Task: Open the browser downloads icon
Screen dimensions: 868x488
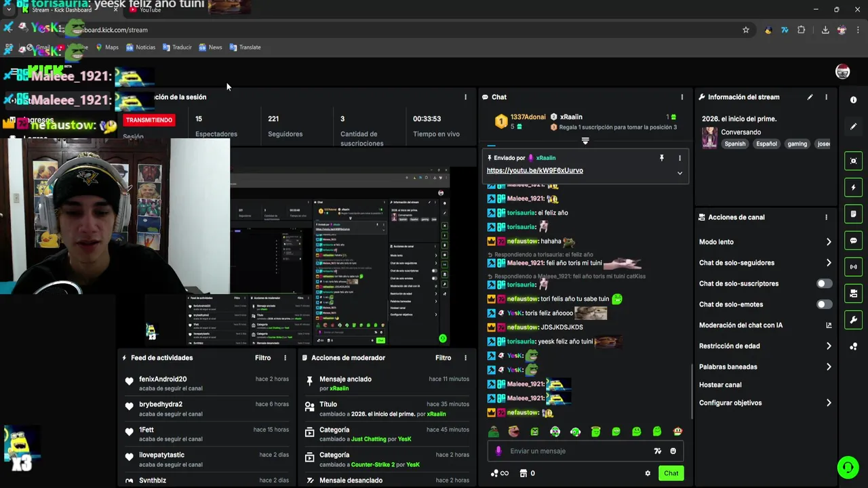Action: click(x=825, y=30)
